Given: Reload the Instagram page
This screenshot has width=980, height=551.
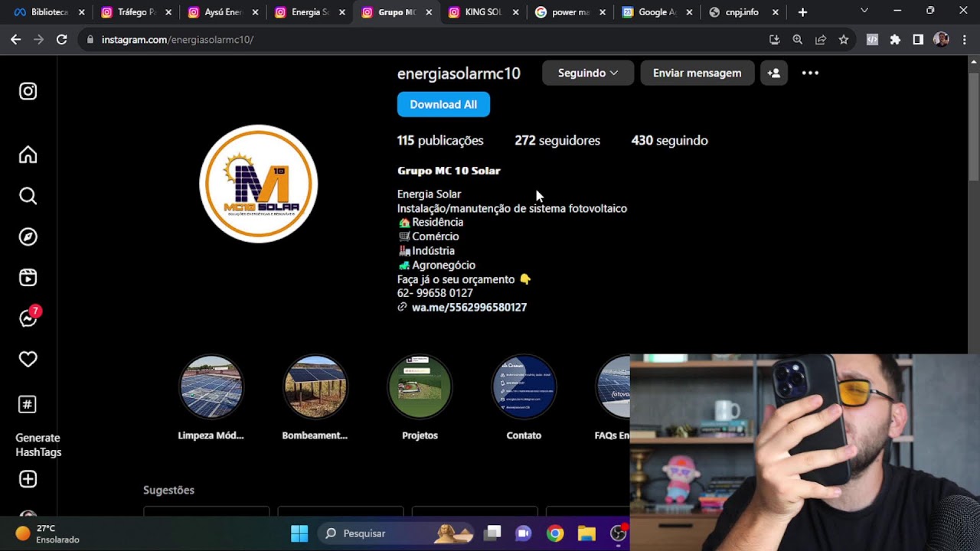Looking at the screenshot, I should click(62, 39).
